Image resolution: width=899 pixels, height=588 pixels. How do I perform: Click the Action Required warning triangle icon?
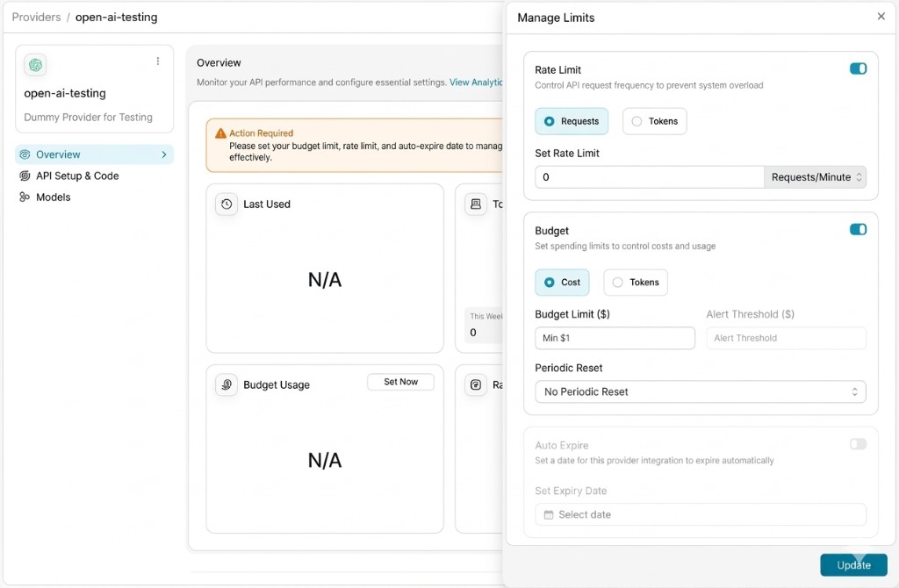coord(220,133)
